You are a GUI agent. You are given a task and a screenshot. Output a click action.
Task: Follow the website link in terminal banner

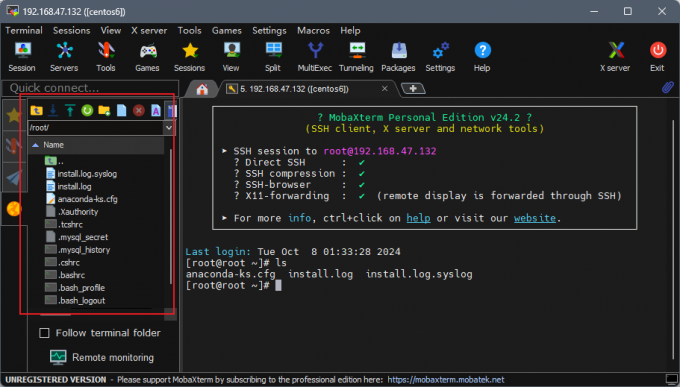tap(535, 218)
